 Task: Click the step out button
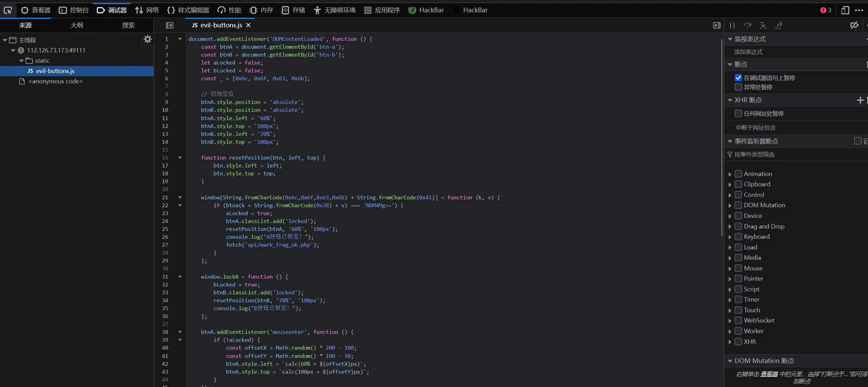click(779, 25)
